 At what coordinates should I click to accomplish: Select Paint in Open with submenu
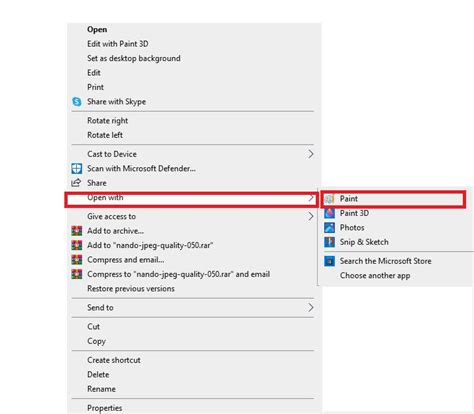(348, 199)
